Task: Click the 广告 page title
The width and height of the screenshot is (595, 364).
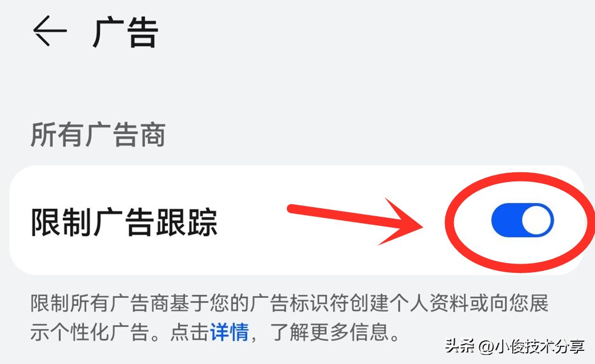Action: 126,32
